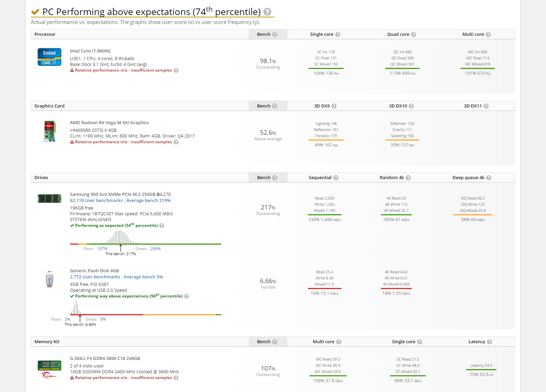Click Samsung 217% Outstanding bench score
The image size is (546, 392).
[x=268, y=210]
